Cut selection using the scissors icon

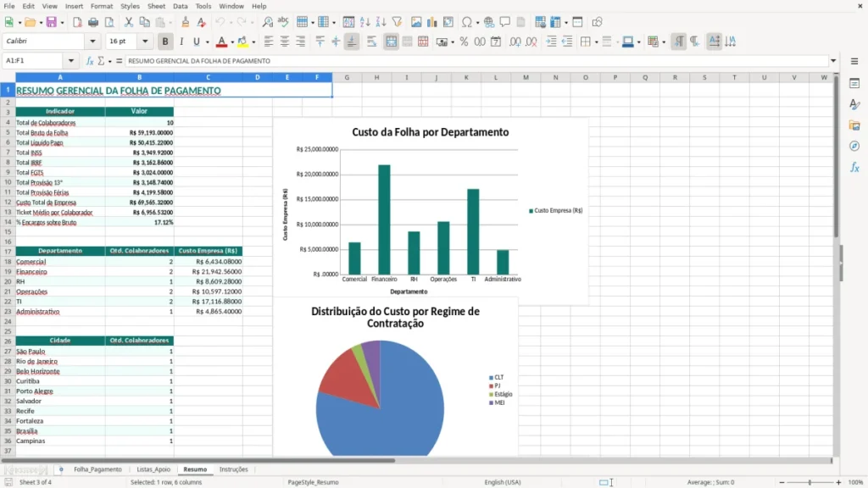tap(129, 22)
